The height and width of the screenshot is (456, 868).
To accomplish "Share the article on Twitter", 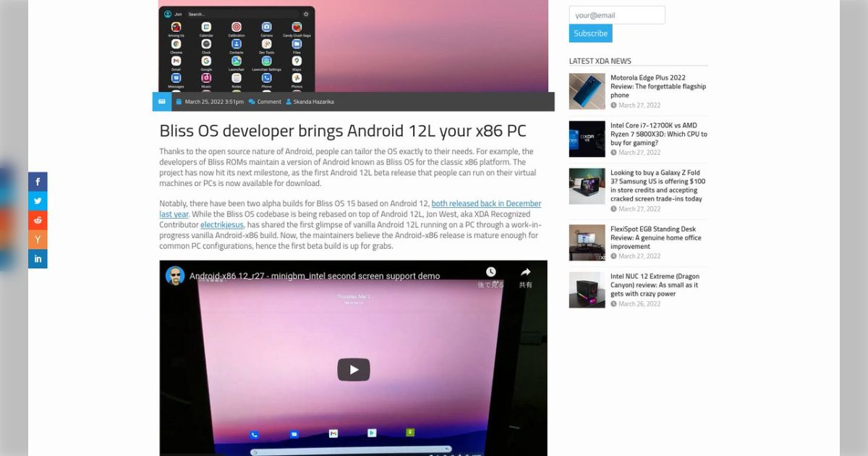I will (38, 200).
